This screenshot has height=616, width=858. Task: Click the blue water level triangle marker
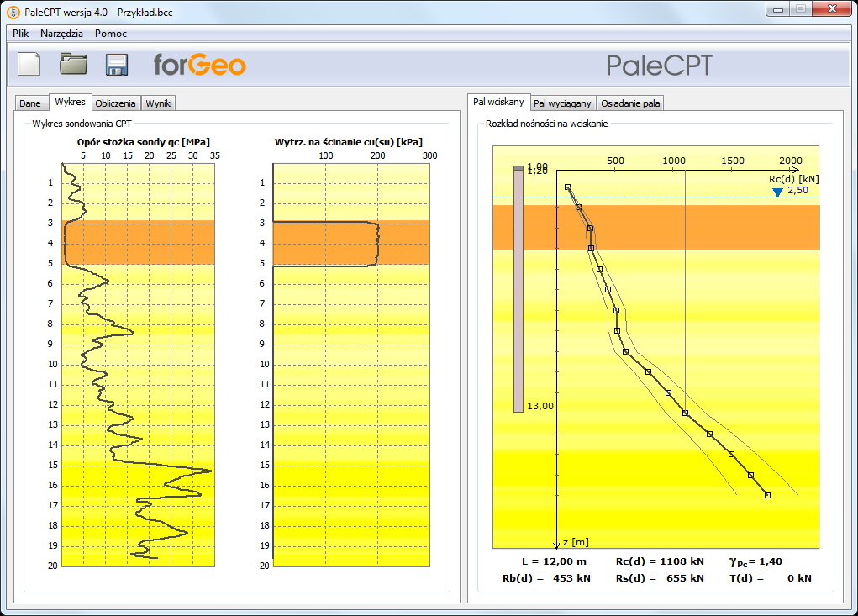pos(777,192)
